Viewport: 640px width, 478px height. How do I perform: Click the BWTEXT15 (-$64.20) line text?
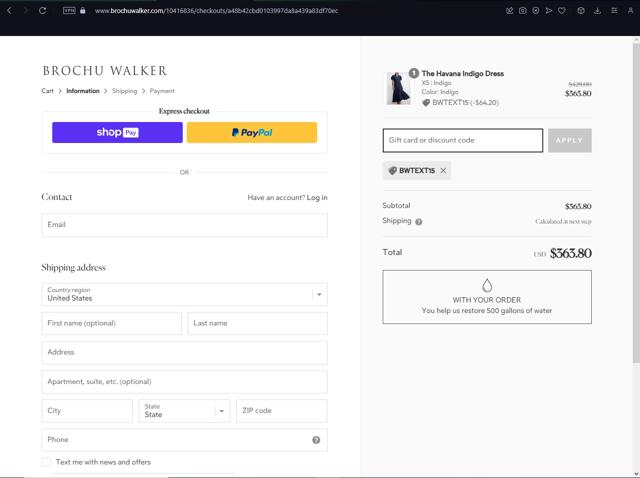click(465, 102)
